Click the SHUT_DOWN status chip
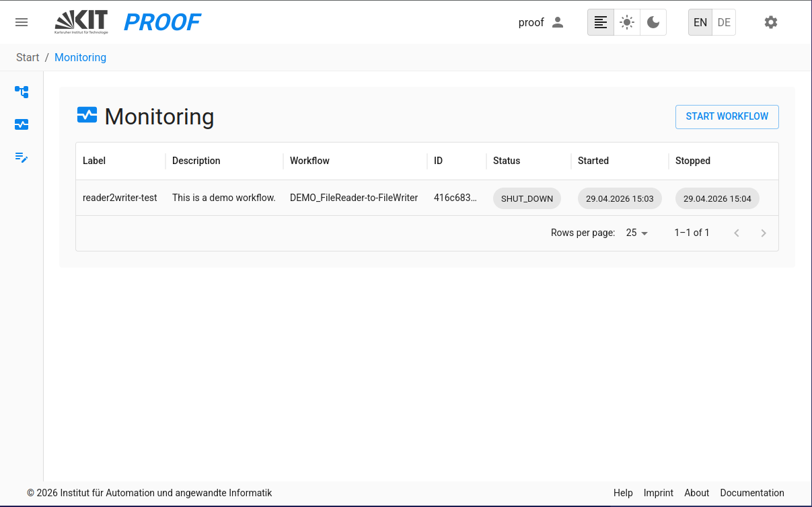 coord(527,198)
